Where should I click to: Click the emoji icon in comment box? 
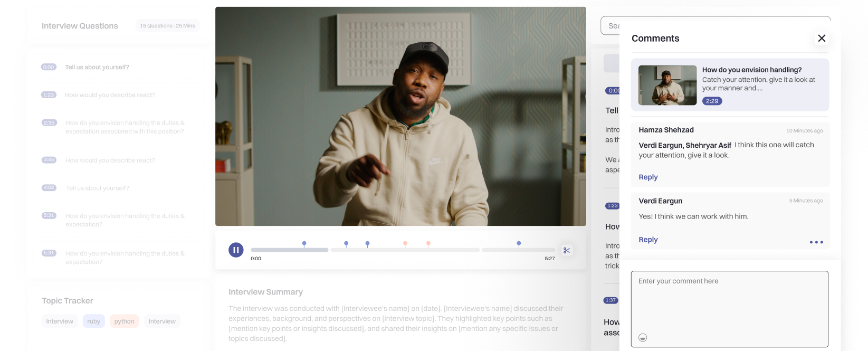point(643,338)
